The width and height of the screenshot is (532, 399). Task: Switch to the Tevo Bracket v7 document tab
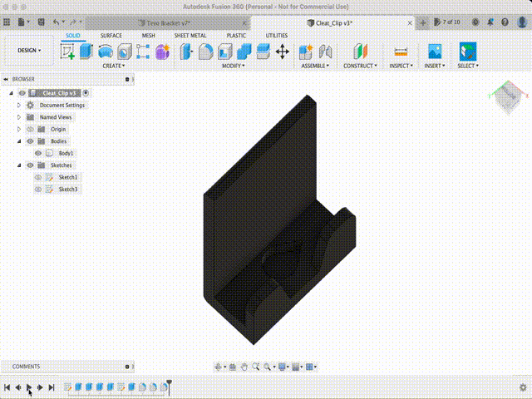(168, 23)
